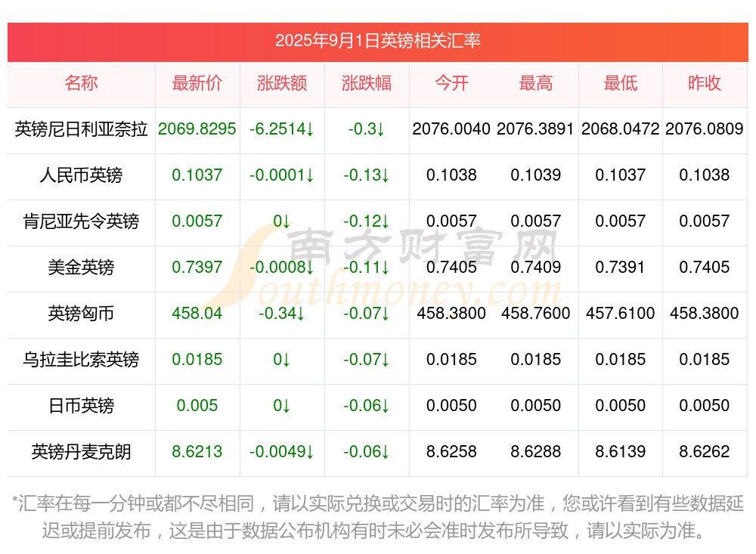Click high value 0.1039
Viewport: 756px width, 554px height.
coord(536,175)
